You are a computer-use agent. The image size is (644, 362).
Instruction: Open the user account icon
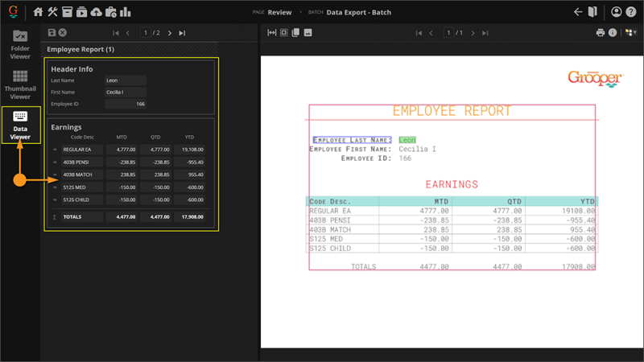click(x=616, y=12)
